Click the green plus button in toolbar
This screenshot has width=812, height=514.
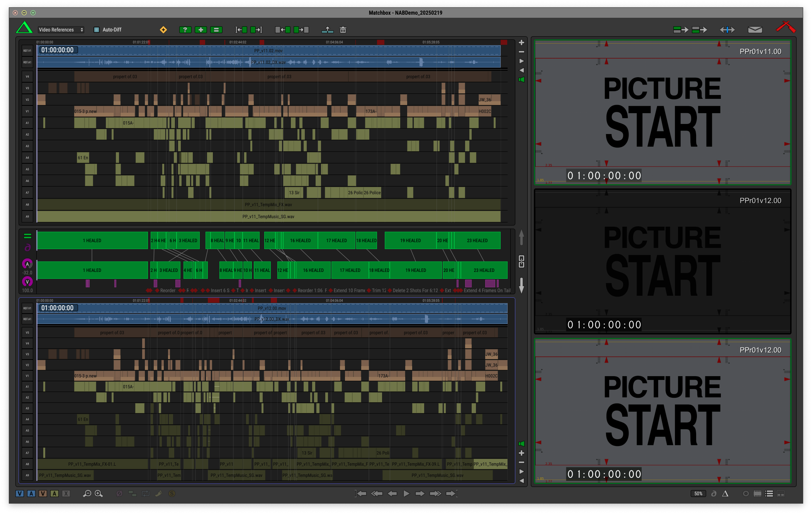click(201, 30)
